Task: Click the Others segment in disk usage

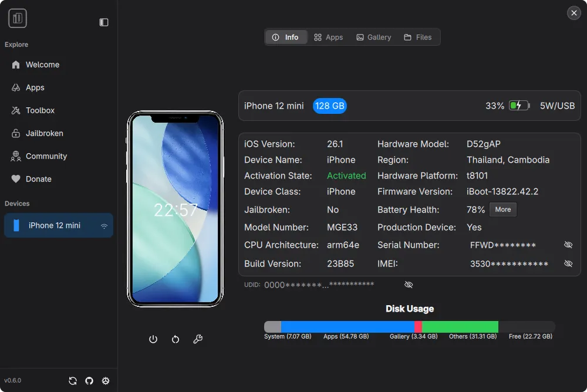Action: point(460,327)
